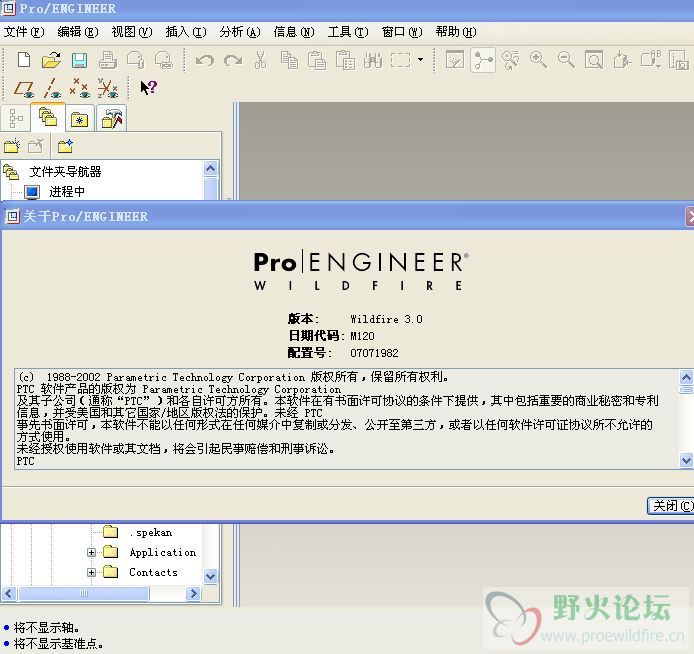Toggle coordinate systems display
Viewport: 694px width, 654px height.
click(108, 88)
